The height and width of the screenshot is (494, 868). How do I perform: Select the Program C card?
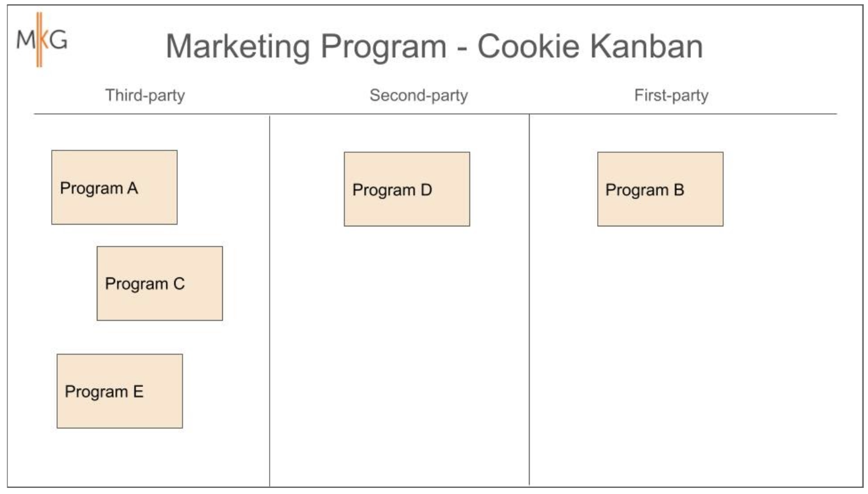pos(159,284)
